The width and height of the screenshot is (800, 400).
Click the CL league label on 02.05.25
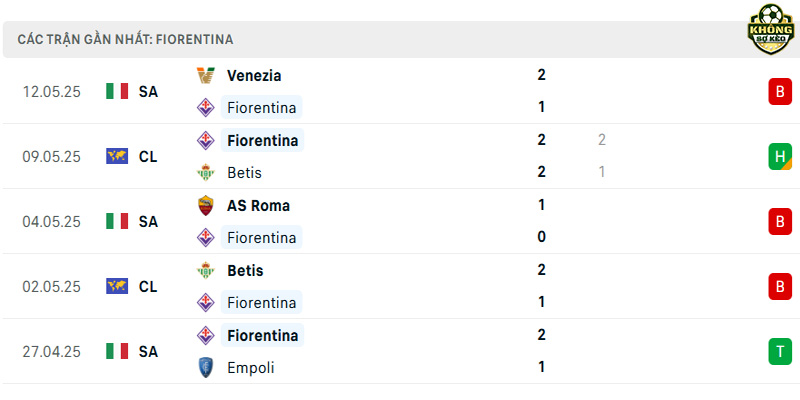148,287
